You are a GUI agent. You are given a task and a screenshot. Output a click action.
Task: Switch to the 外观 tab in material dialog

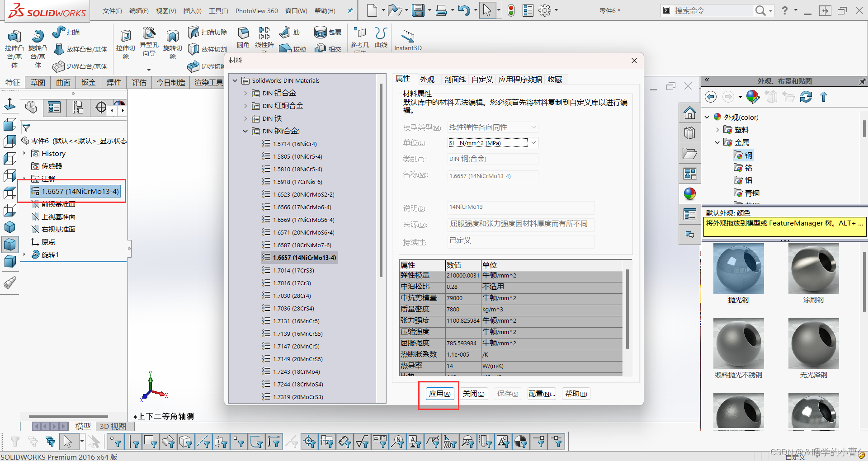(427, 79)
